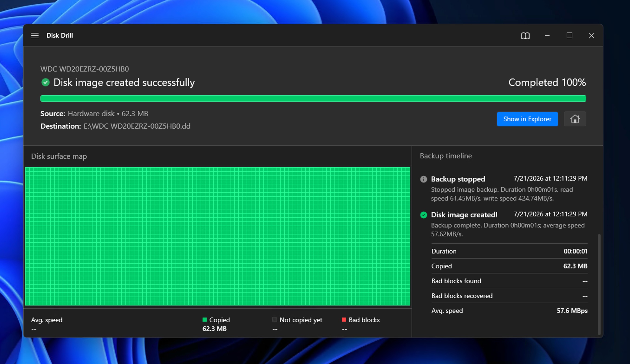Click the green completed progress bar

(x=313, y=98)
